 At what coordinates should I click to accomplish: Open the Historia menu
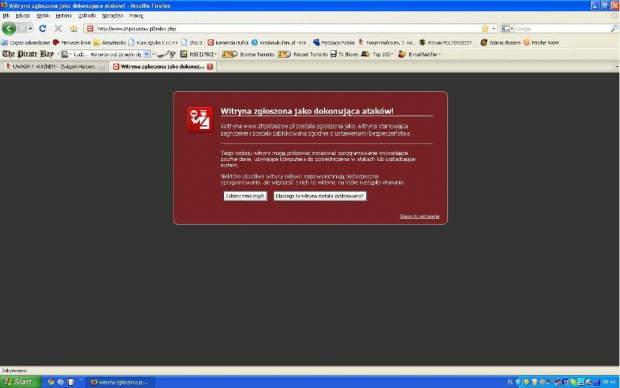pos(63,16)
